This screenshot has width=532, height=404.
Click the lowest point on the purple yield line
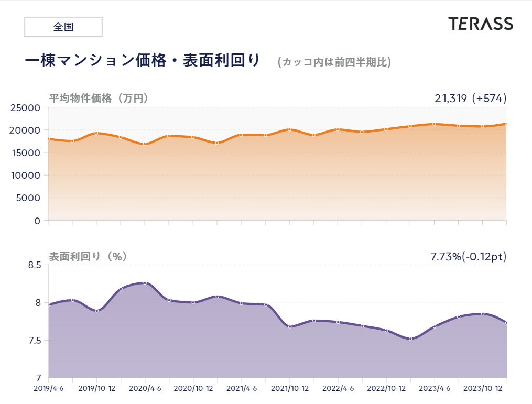click(x=410, y=339)
